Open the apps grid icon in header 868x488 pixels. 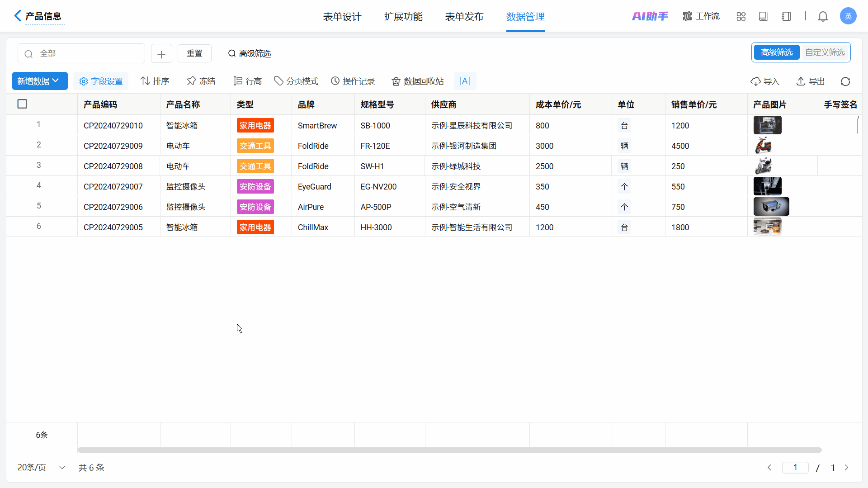click(741, 17)
